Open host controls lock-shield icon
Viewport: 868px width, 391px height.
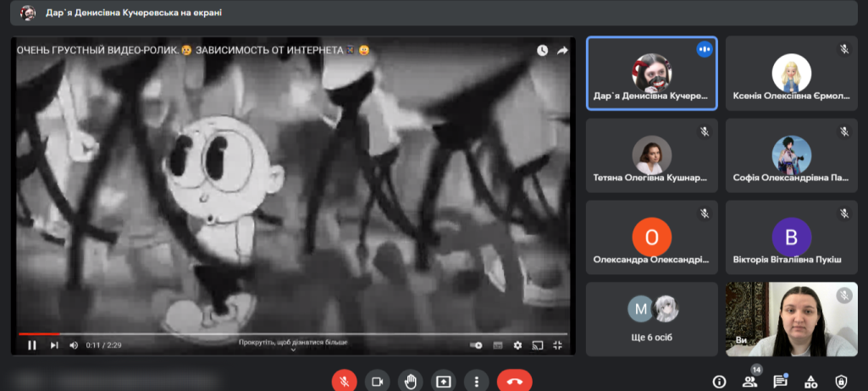click(x=842, y=382)
